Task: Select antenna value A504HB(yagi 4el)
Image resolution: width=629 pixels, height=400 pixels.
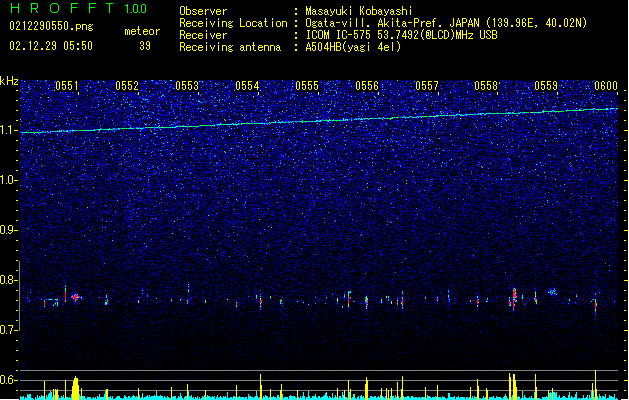Action: [353, 47]
